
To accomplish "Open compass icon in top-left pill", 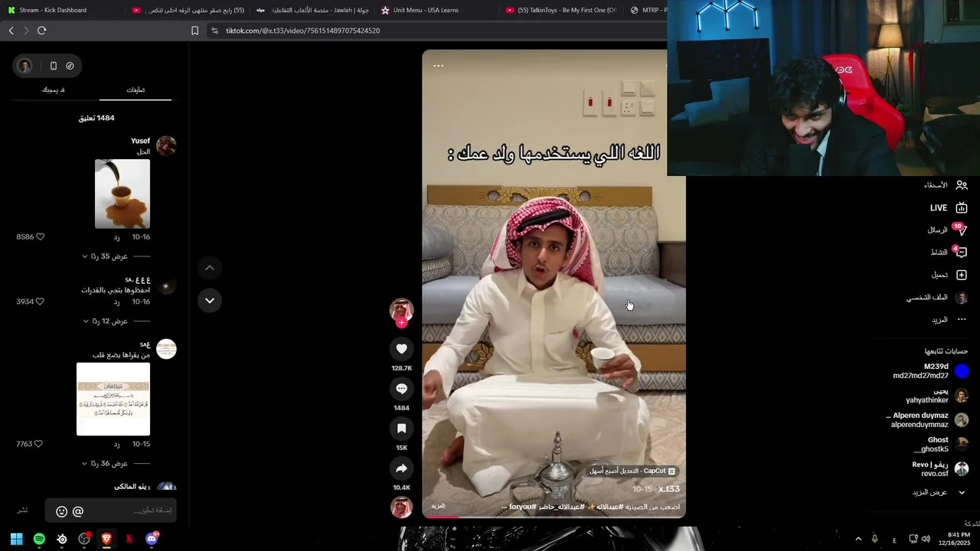I will click(x=70, y=66).
